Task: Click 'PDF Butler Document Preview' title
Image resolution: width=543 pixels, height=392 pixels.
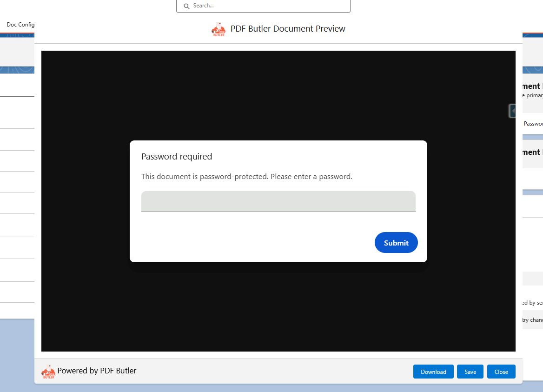Action: click(x=288, y=29)
